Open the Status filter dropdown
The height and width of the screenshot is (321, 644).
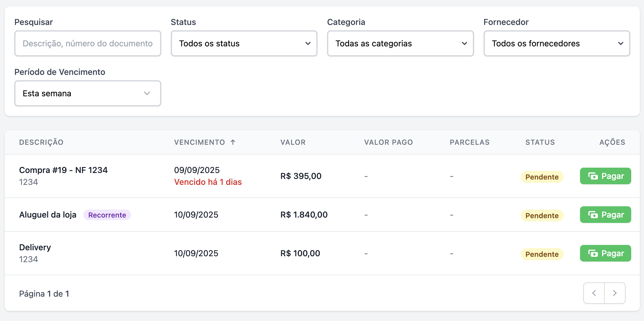click(x=244, y=43)
